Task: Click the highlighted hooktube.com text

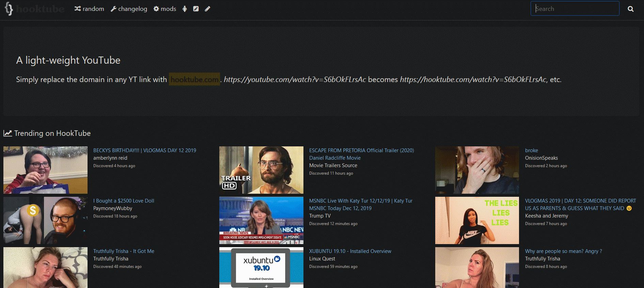Action: pos(194,79)
